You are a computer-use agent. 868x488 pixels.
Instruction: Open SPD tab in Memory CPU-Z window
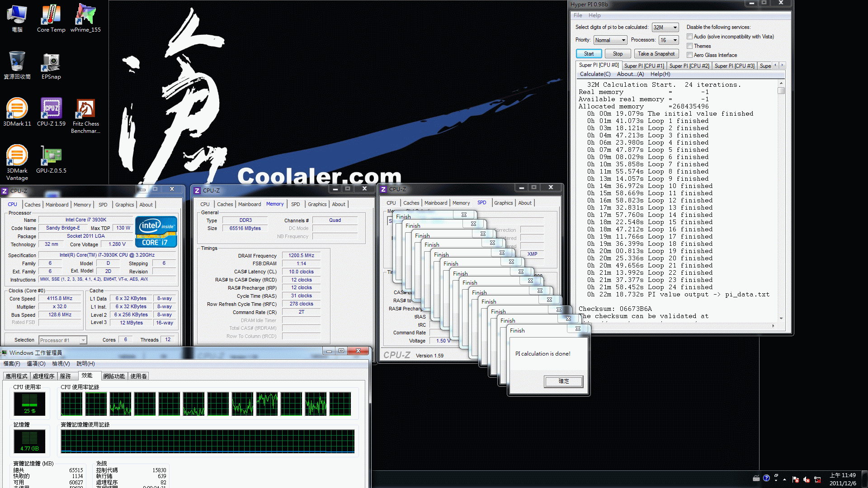coord(295,204)
